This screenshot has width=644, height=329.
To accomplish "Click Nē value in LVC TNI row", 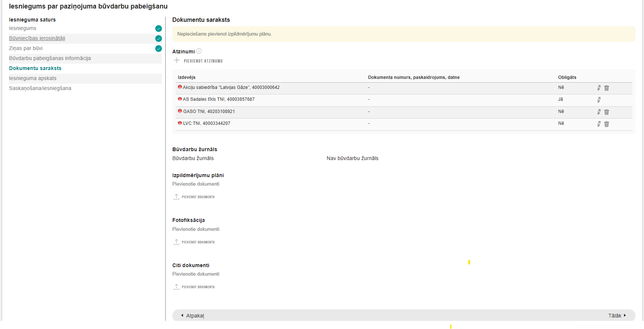I will tap(561, 123).
